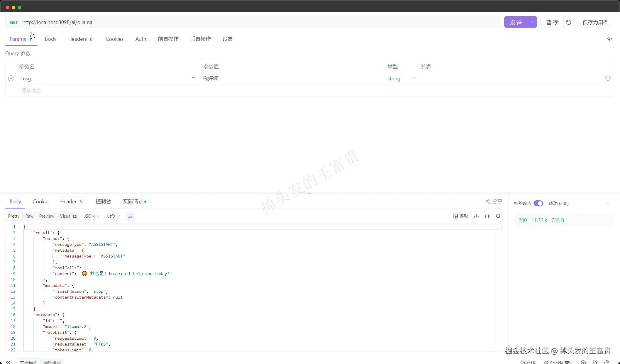Open search in the response body
The height and width of the screenshot is (364, 620).
pos(498,216)
